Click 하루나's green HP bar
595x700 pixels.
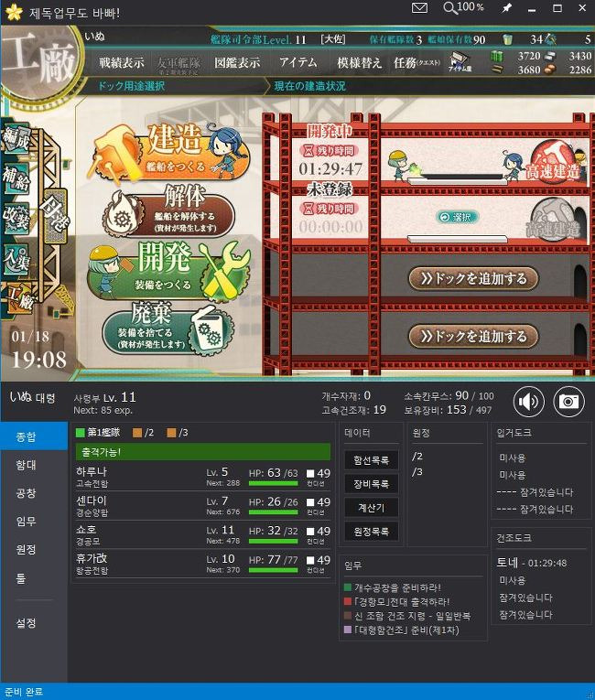[273, 483]
